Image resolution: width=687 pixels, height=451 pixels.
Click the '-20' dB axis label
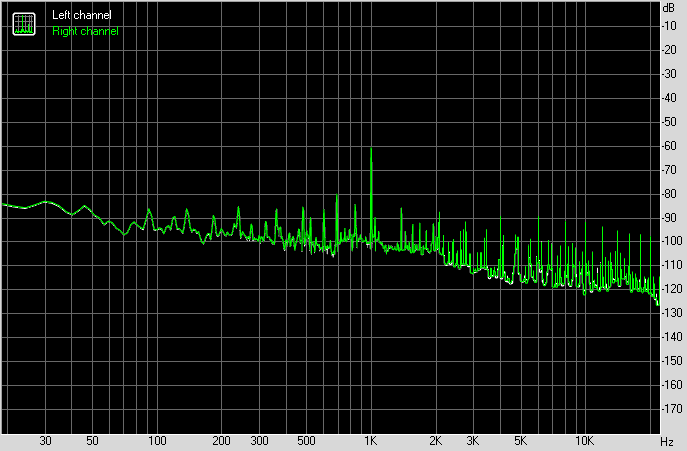pos(669,50)
